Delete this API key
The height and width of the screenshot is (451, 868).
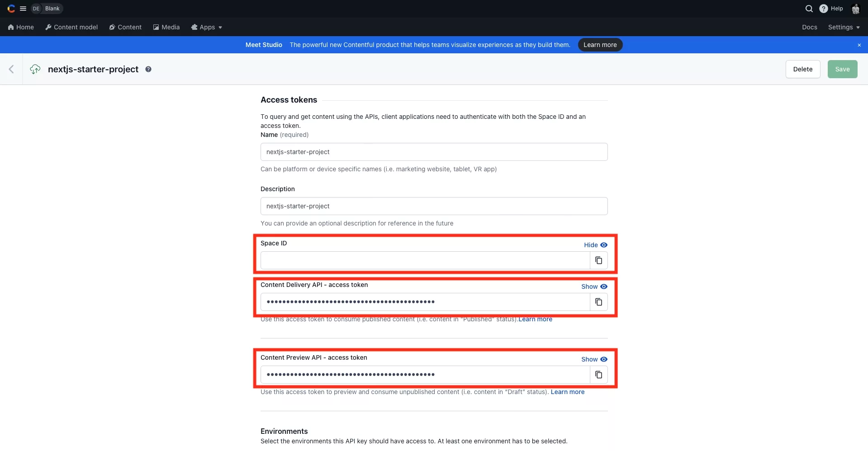803,69
